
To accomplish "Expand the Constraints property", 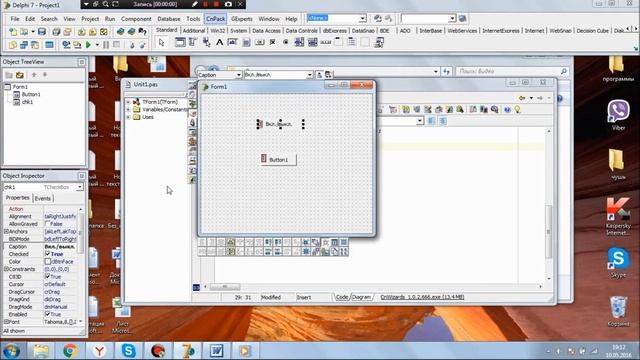I will pos(6,269).
